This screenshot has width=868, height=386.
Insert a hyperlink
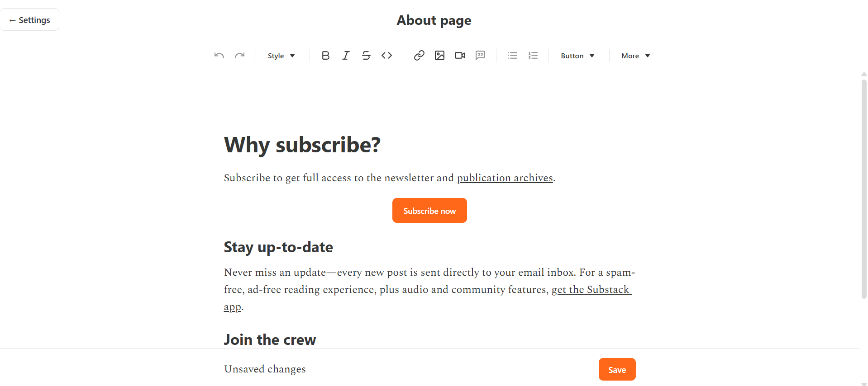(x=419, y=55)
